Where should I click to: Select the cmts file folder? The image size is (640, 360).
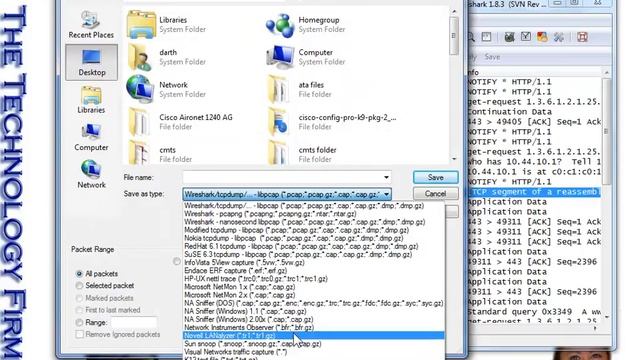tap(159, 154)
